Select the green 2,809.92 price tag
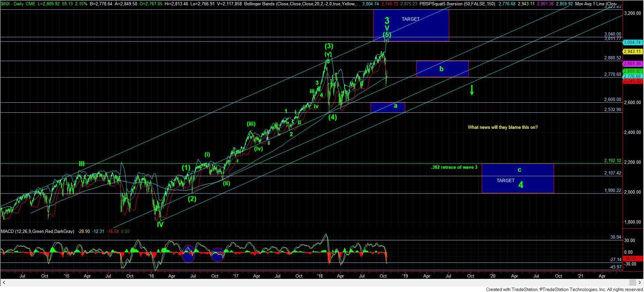The height and width of the screenshot is (292, 644). (x=632, y=71)
